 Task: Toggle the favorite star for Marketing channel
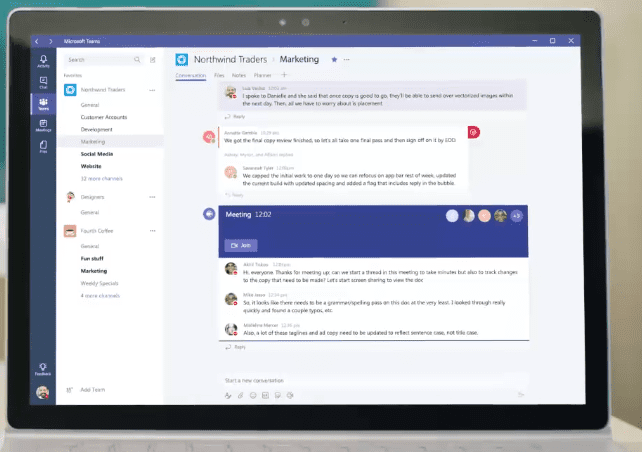coord(334,59)
